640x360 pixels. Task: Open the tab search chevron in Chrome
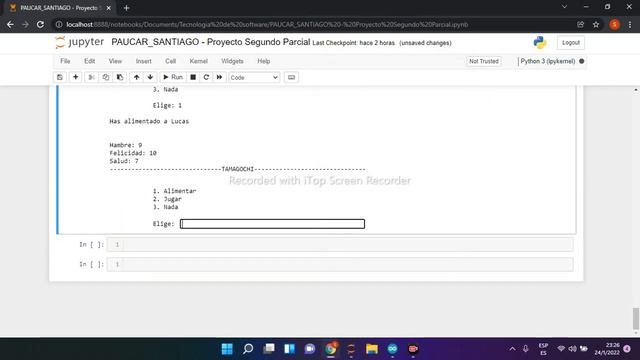tap(564, 7)
